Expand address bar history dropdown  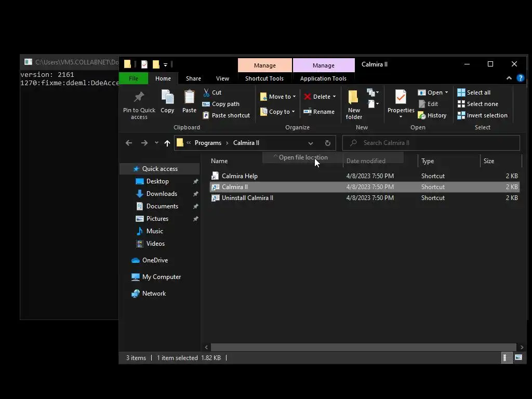(x=311, y=143)
